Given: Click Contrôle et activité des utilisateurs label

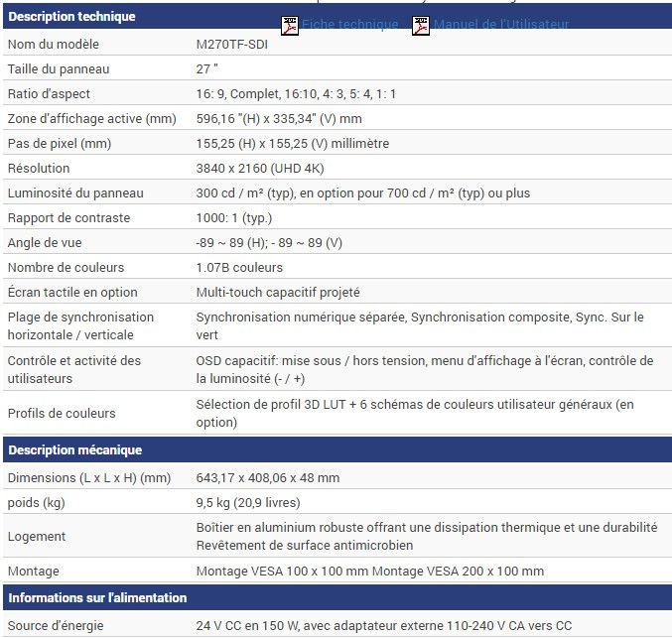Looking at the screenshot, I should click(74, 369).
